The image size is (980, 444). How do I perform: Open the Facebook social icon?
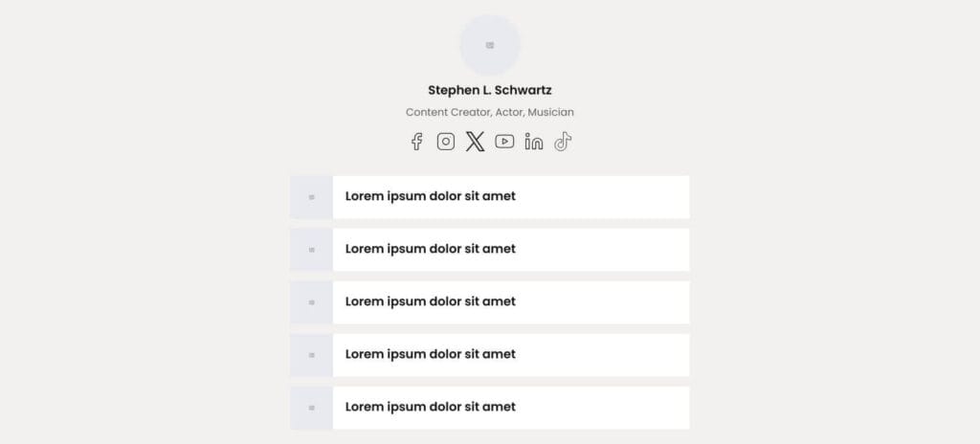click(x=416, y=142)
